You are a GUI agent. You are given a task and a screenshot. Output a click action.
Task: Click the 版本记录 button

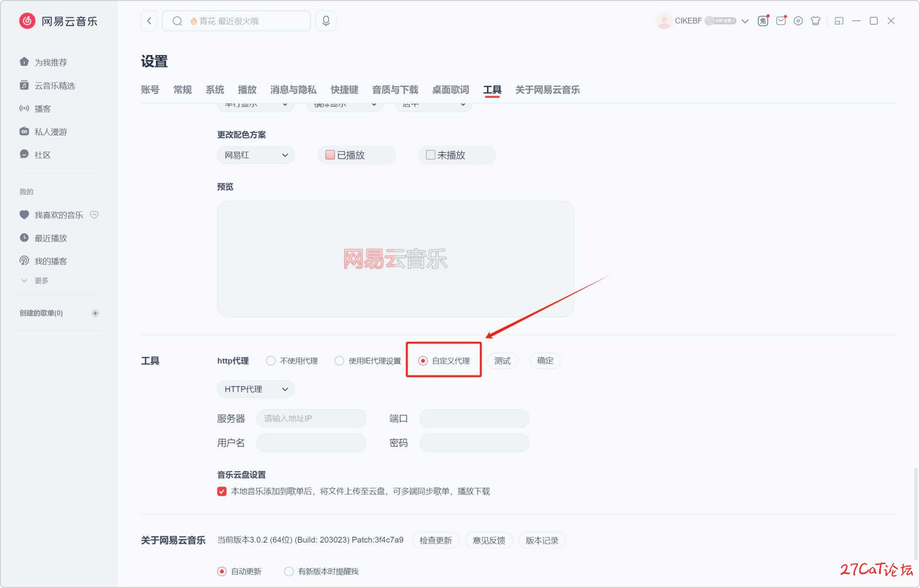tap(542, 540)
